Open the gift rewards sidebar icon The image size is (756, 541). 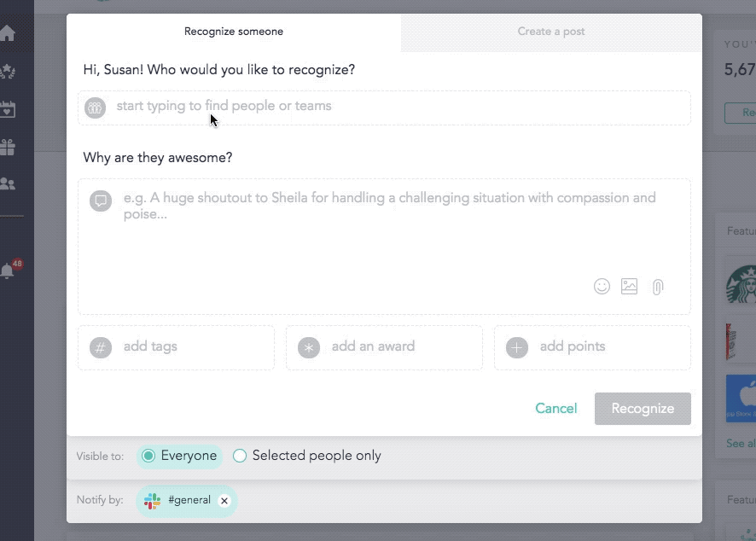pos(7,147)
